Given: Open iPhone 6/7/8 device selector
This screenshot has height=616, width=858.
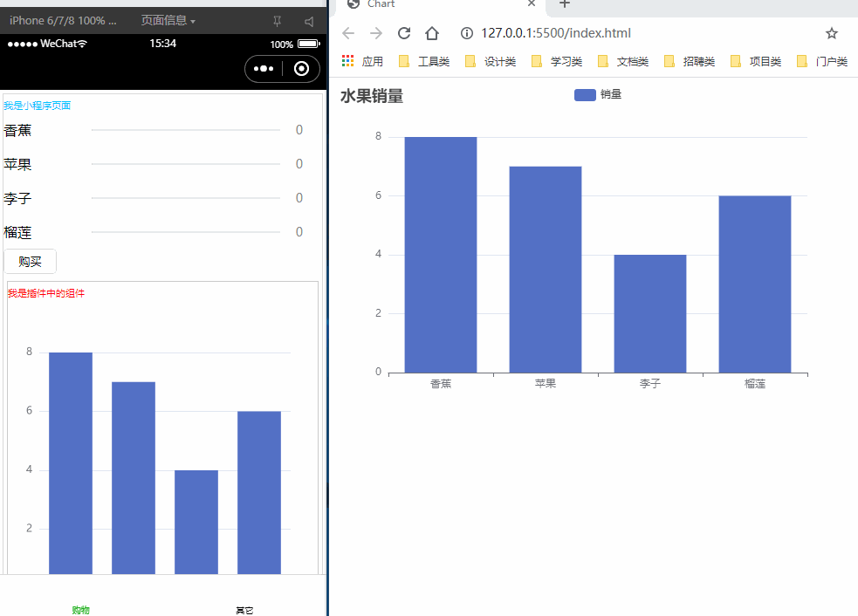Looking at the screenshot, I should pos(63,20).
